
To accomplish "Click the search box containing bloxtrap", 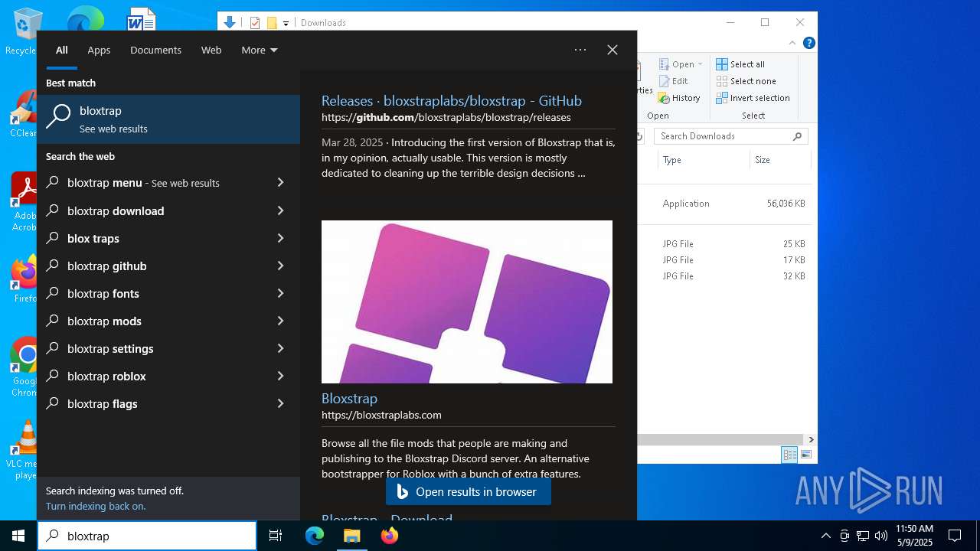I will point(147,536).
